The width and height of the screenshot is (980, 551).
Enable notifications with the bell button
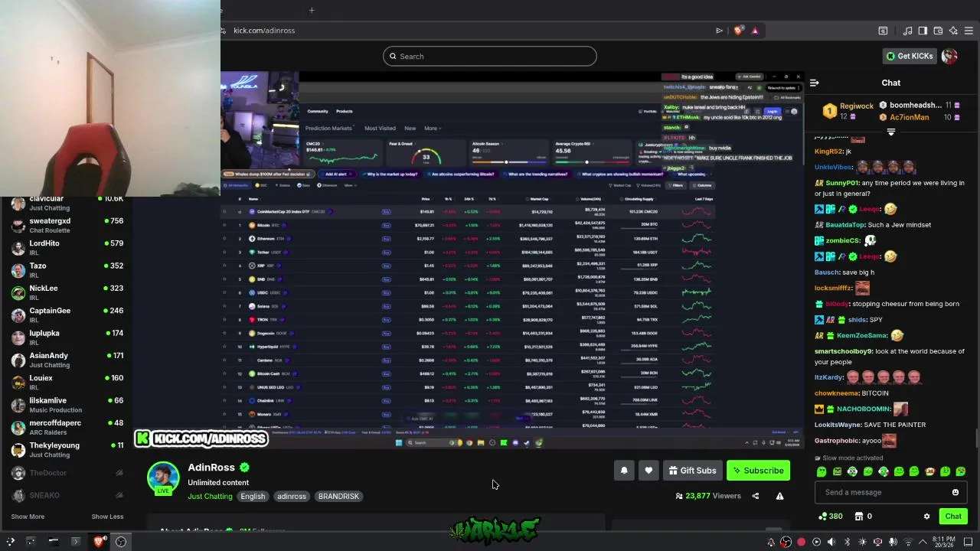coord(624,471)
